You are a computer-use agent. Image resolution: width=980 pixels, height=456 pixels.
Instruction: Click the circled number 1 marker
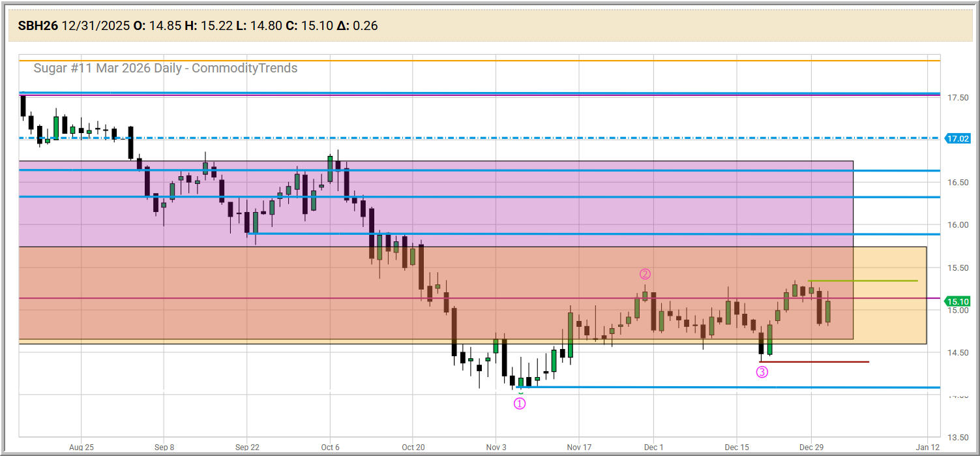[x=520, y=403]
